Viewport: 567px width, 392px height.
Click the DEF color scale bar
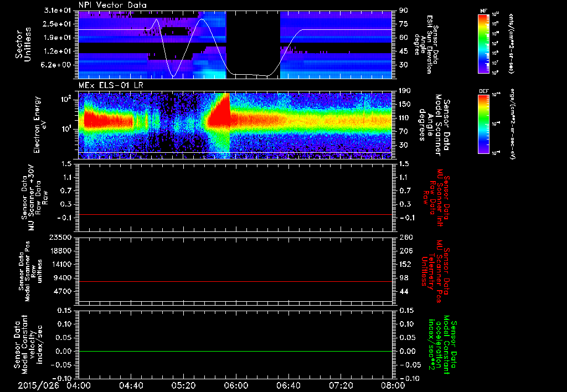[x=483, y=123]
